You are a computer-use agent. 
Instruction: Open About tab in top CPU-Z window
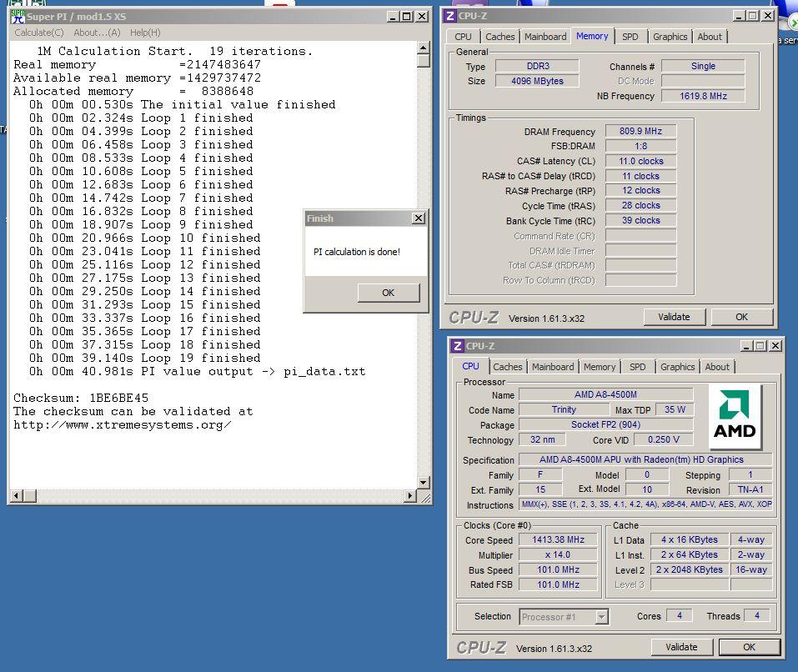[710, 37]
